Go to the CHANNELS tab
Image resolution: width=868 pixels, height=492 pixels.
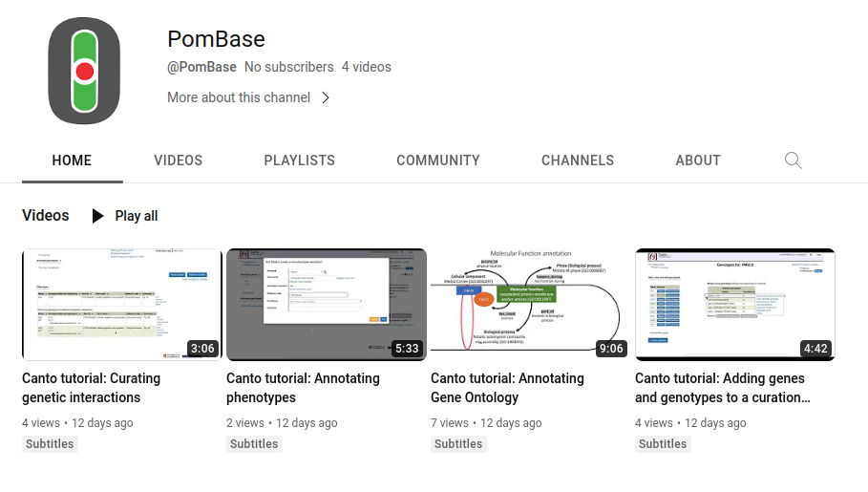(578, 160)
